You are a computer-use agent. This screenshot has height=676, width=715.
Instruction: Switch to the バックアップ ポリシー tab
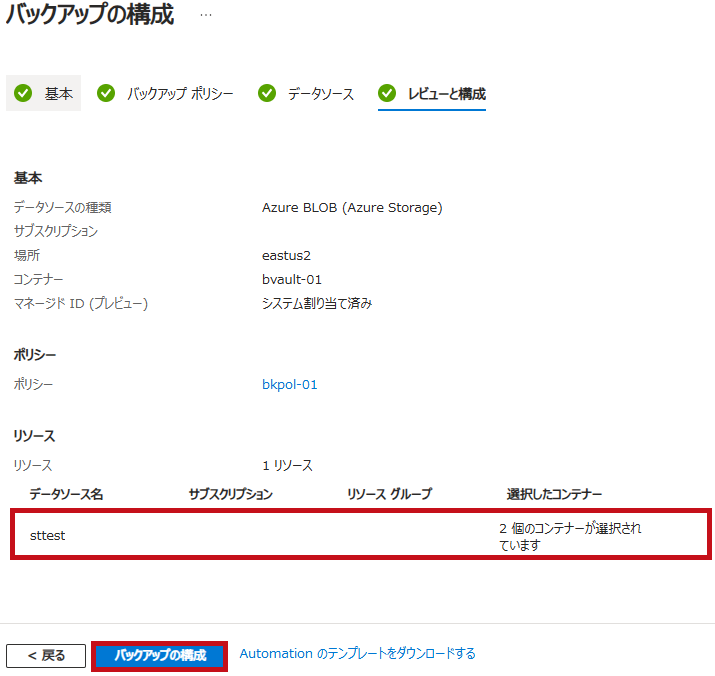coord(165,93)
